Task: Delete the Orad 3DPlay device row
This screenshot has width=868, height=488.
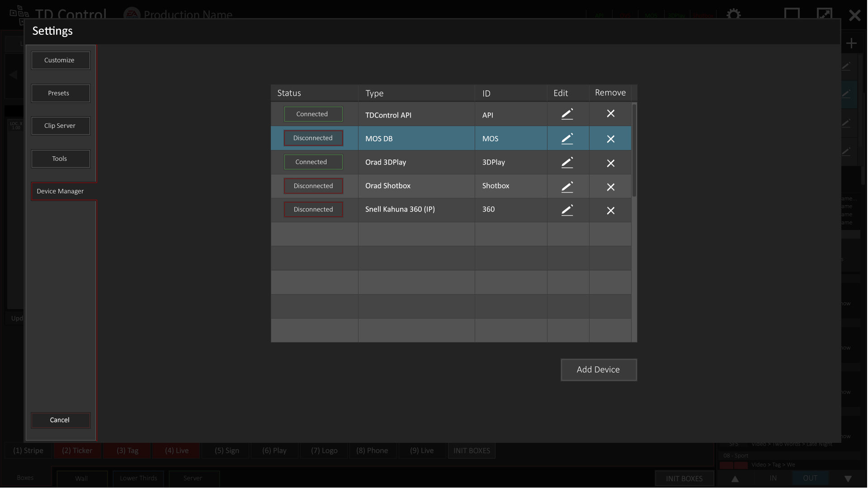Action: (610, 163)
